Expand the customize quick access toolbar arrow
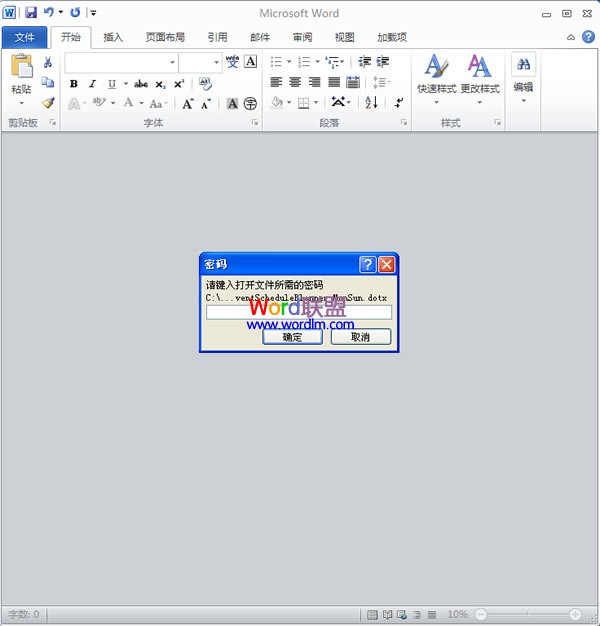The width and height of the screenshot is (600, 626). [93, 13]
